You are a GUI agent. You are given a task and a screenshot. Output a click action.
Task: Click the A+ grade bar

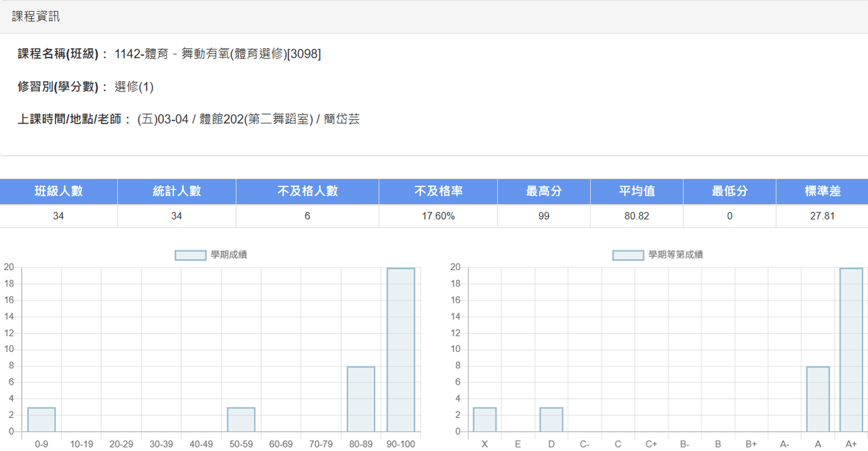click(x=851, y=349)
